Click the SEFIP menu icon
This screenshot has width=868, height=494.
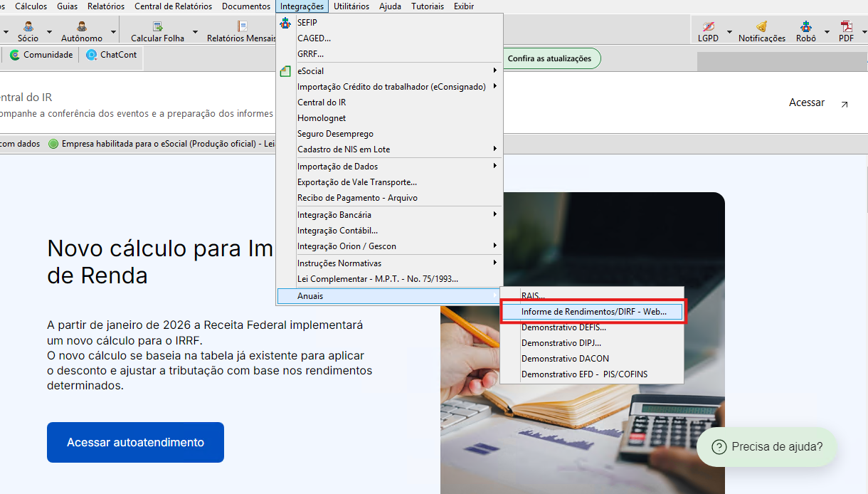tap(285, 23)
